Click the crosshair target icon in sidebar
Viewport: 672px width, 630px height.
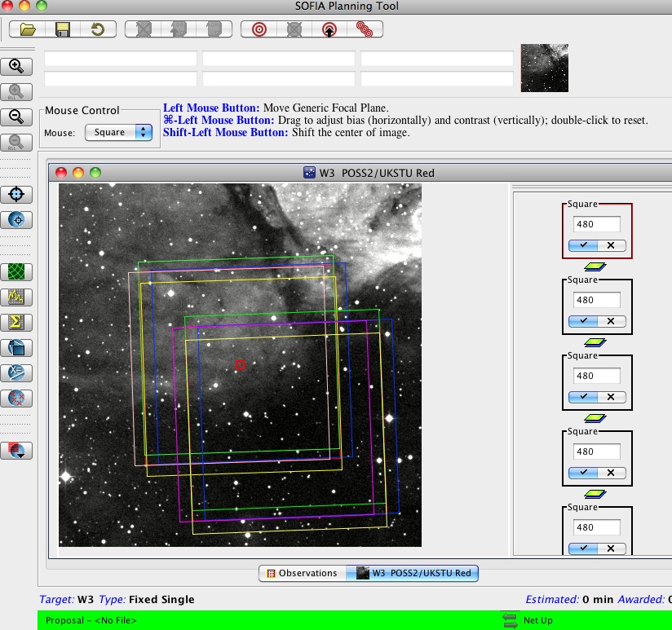16,194
